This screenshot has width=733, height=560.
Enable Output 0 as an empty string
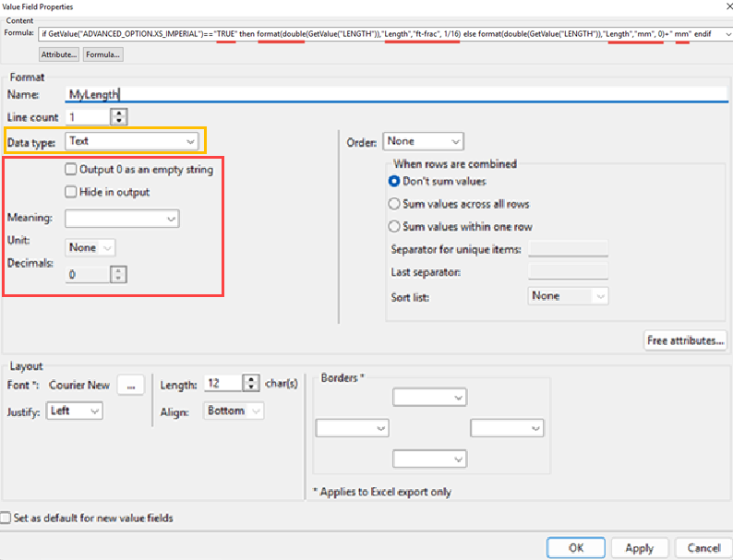(x=71, y=170)
